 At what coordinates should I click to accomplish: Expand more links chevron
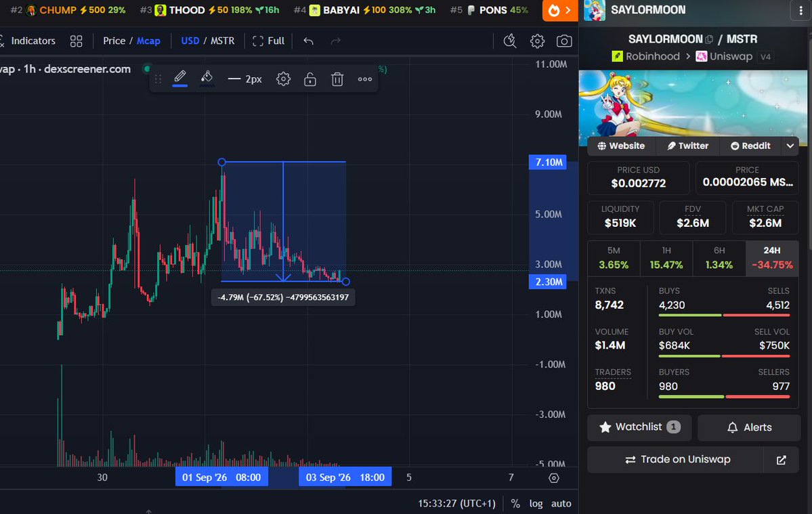(x=790, y=146)
